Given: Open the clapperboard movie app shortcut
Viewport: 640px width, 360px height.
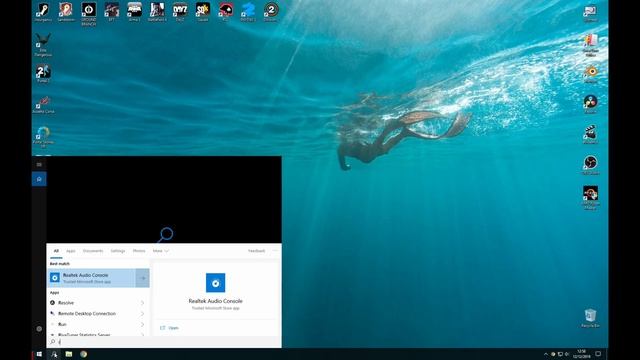Looking at the screenshot, I should point(591,135).
